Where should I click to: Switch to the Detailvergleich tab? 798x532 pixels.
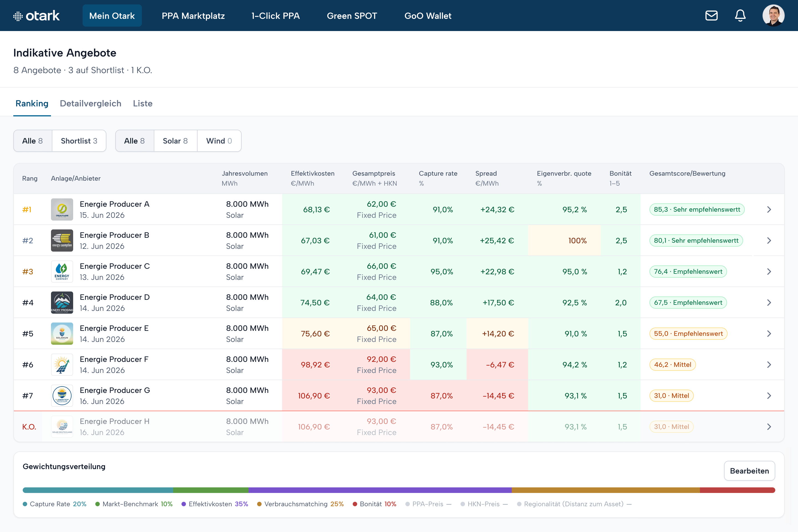[x=91, y=103]
